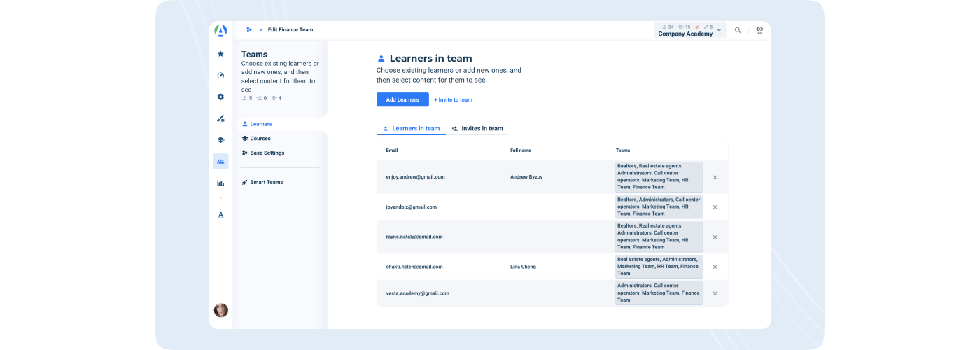The height and width of the screenshot is (350, 980).
Task: Sort by the Email column header
Action: click(x=392, y=150)
